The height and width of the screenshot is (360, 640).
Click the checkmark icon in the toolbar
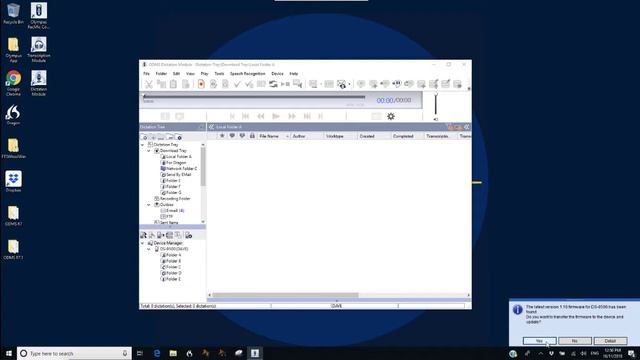click(237, 84)
